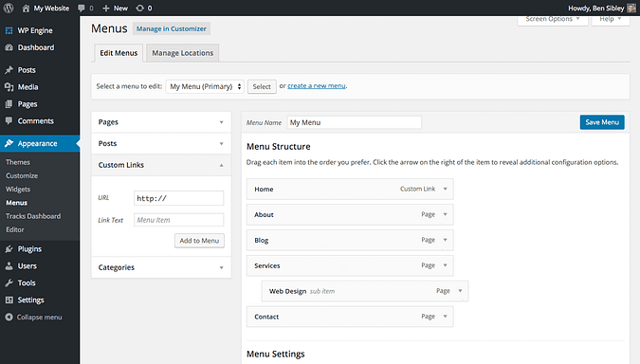Open Widgets in Appearance submenu
Viewport: 640px width, 364px height.
(18, 189)
